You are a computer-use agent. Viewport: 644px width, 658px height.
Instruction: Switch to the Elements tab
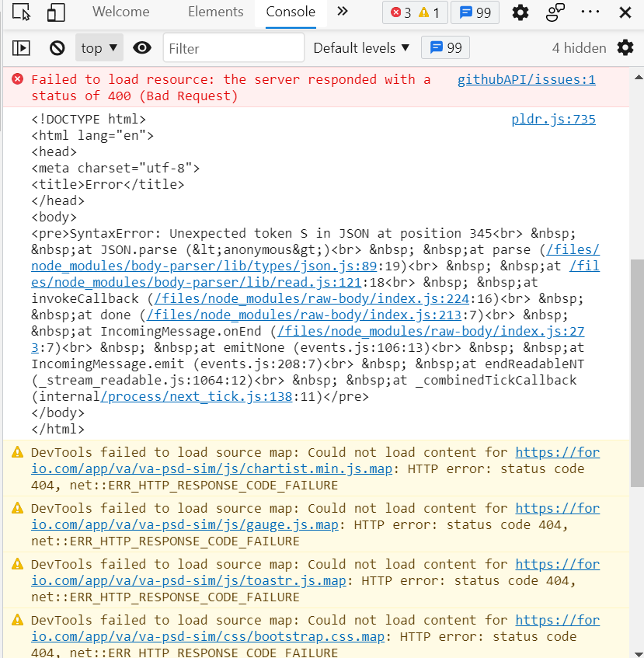[x=215, y=12]
